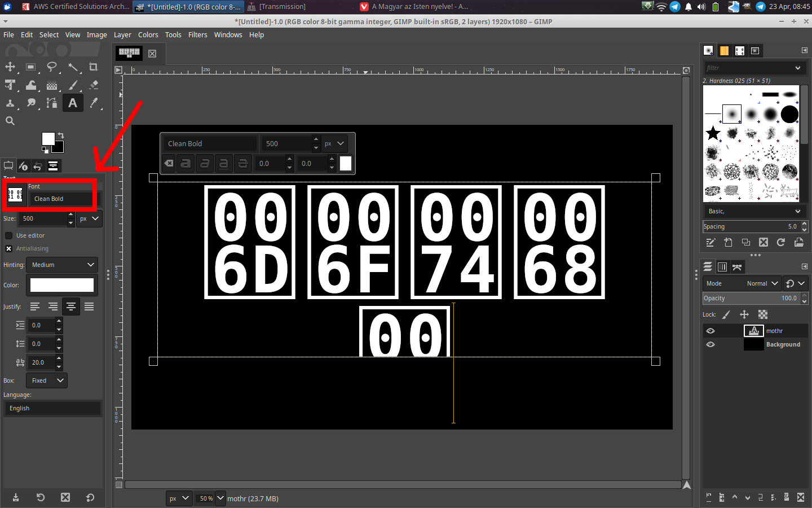The width and height of the screenshot is (812, 508).
Task: Select the Paths tool
Action: click(x=52, y=103)
